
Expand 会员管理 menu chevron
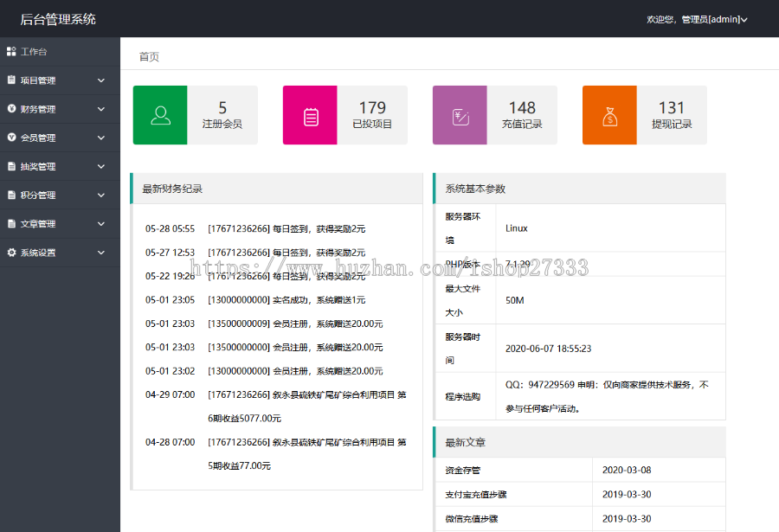pos(101,138)
